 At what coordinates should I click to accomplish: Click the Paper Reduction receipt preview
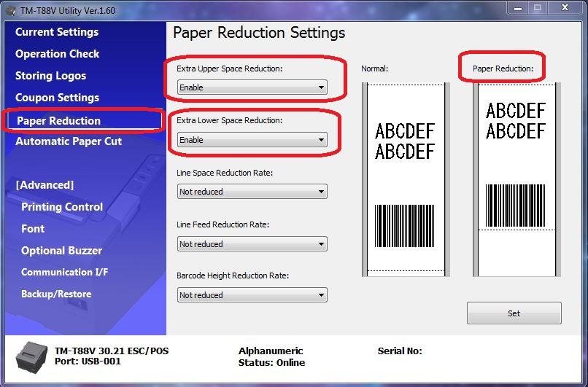click(x=517, y=180)
